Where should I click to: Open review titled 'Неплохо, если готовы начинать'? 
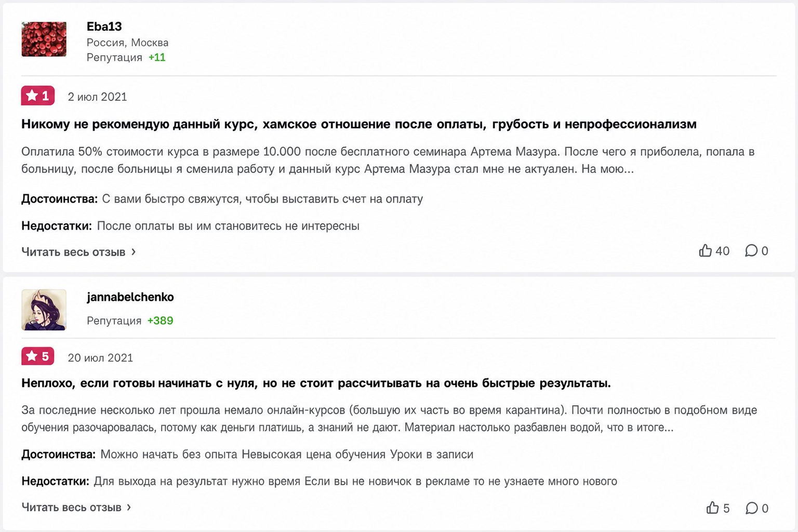316,383
